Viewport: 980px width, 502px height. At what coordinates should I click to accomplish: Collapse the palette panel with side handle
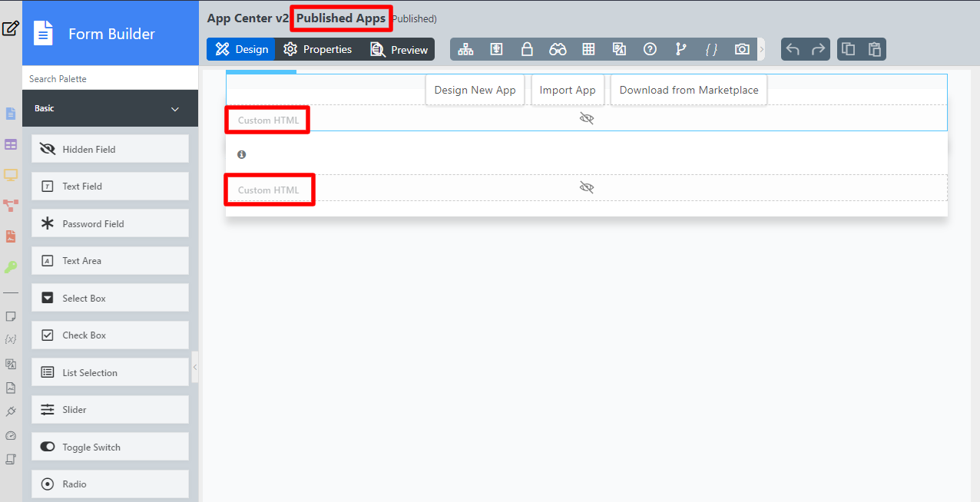195,367
